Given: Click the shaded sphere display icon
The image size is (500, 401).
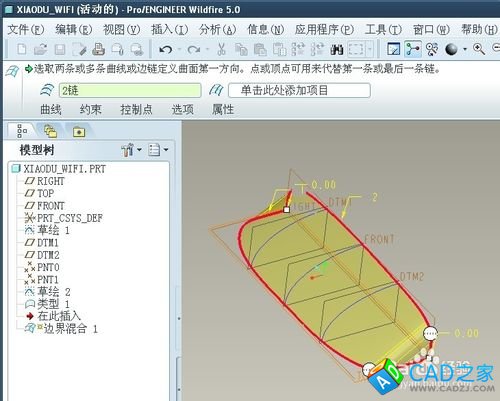Looking at the screenshot, I should (x=451, y=49).
